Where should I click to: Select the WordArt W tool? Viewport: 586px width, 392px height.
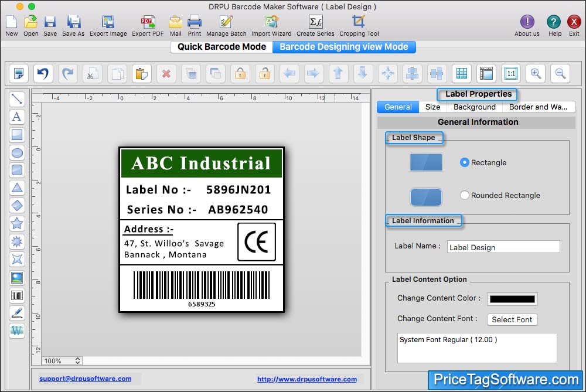pos(17,330)
